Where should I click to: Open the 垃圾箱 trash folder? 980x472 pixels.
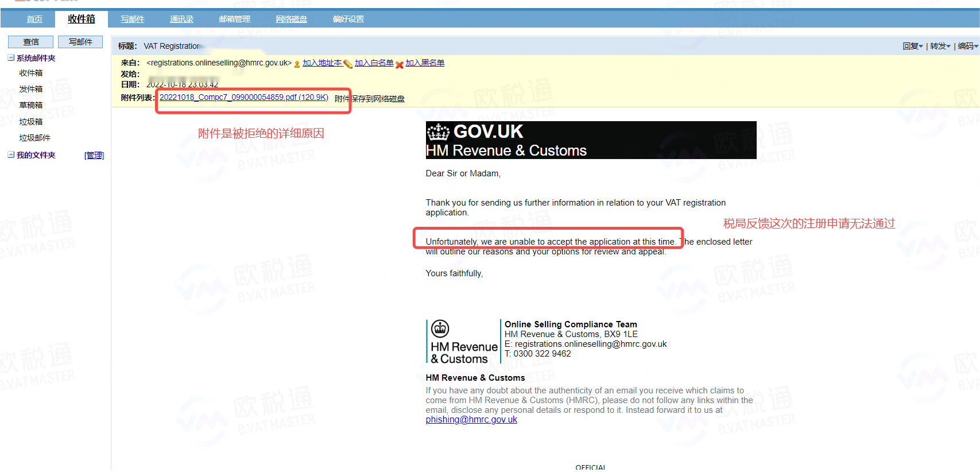[31, 122]
